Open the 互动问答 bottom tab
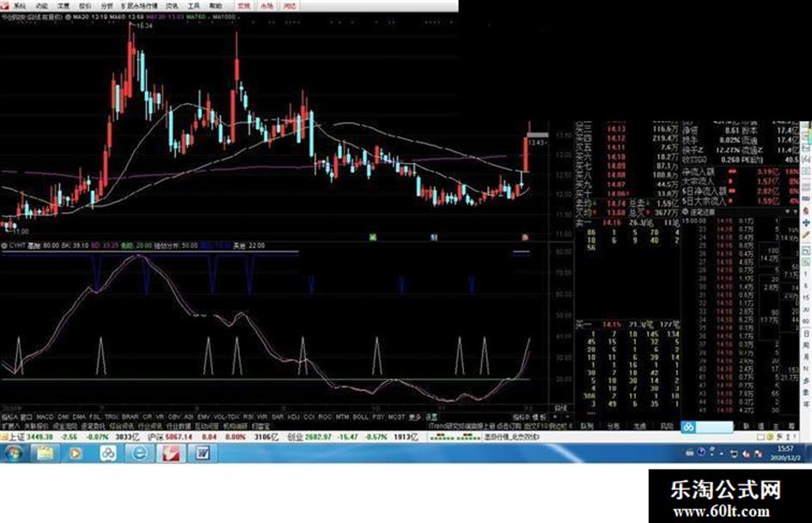The image size is (812, 523). click(x=207, y=426)
